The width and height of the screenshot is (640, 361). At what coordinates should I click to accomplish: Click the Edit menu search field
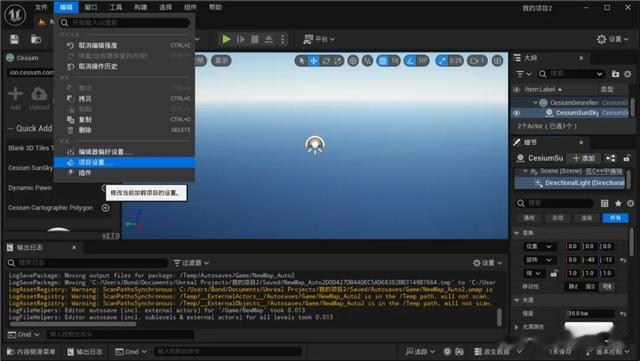[124, 23]
